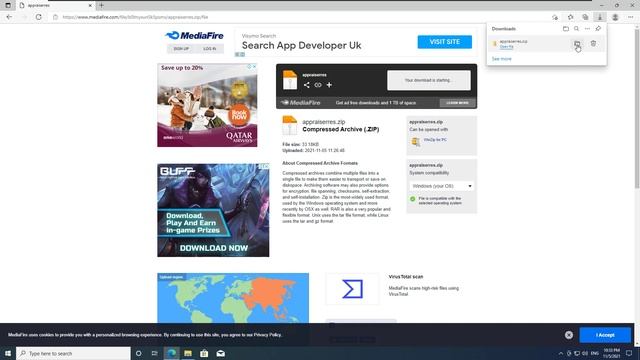Open more options in Downloads panel
The height and width of the screenshot is (360, 640).
pos(587,29)
